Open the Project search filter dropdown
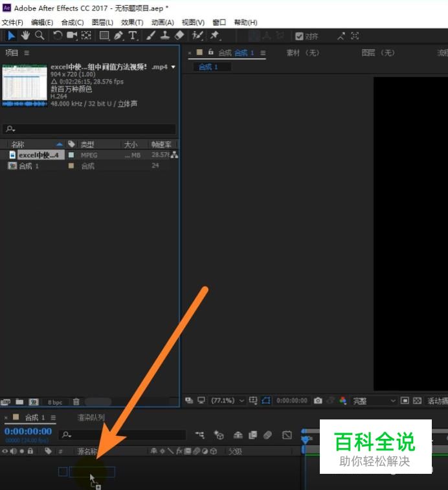Viewport: 448px width, 490px height. [x=10, y=129]
